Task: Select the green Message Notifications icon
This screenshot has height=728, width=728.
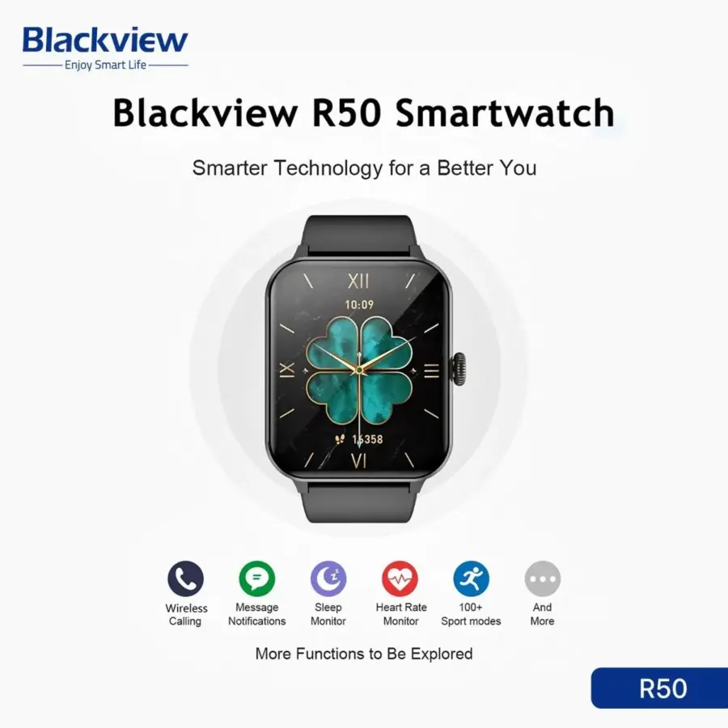Action: pos(256,578)
